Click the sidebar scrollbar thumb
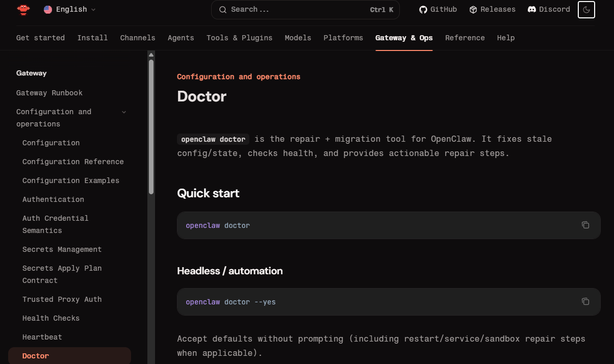 pyautogui.click(x=151, y=126)
